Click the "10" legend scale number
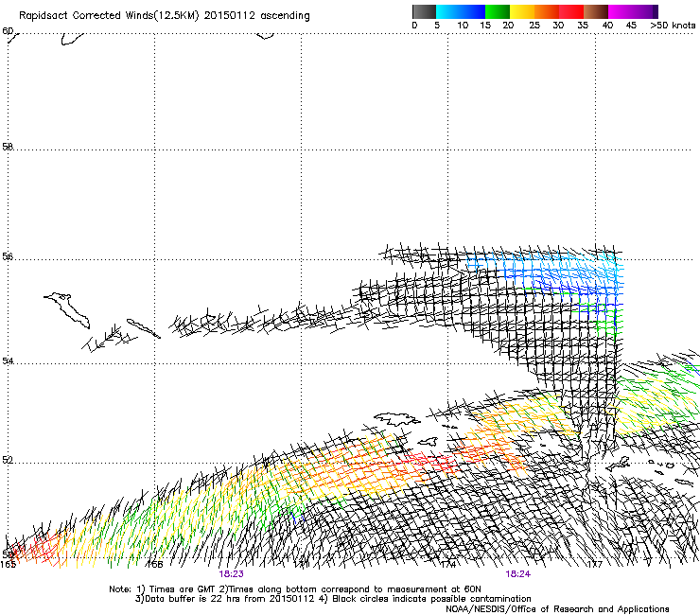 tap(463, 25)
